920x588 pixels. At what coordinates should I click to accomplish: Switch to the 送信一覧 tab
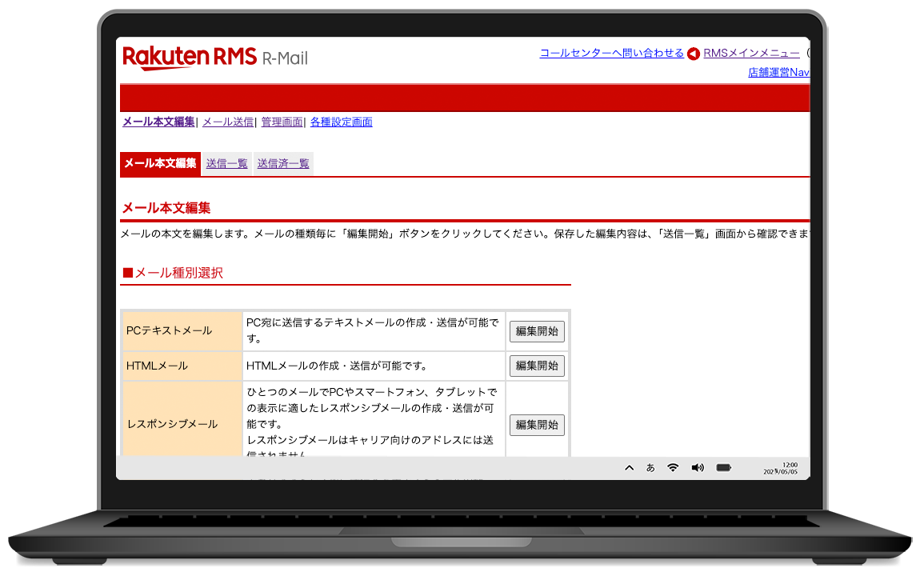(226, 162)
